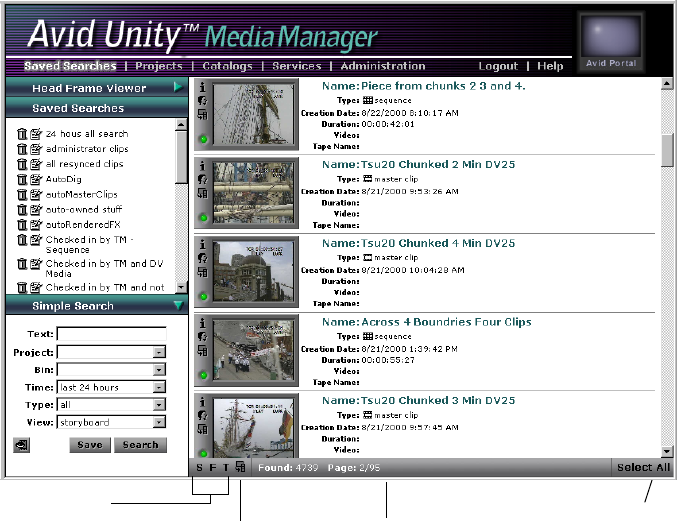
Task: Toggle green light on Tsu20 Chunked 4 Min
Action: (203, 297)
